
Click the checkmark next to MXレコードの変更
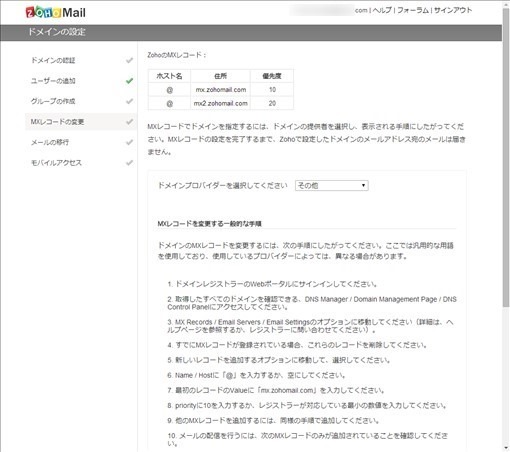point(129,122)
